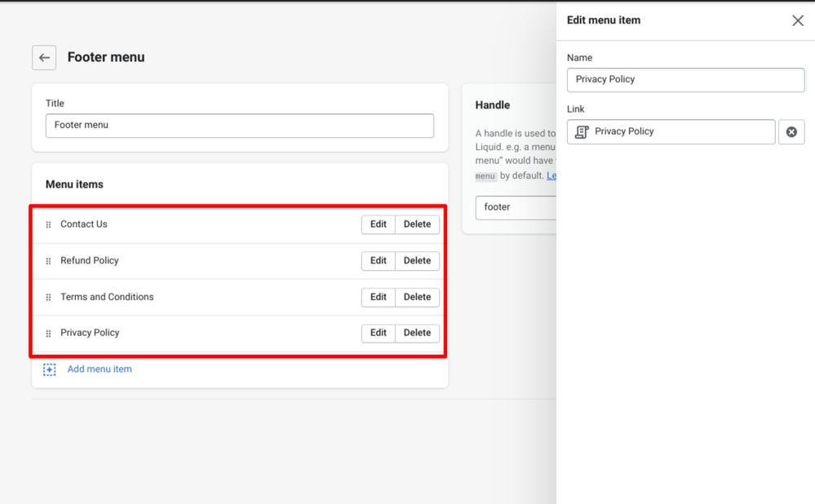Click the Footer menu page heading

(106, 57)
